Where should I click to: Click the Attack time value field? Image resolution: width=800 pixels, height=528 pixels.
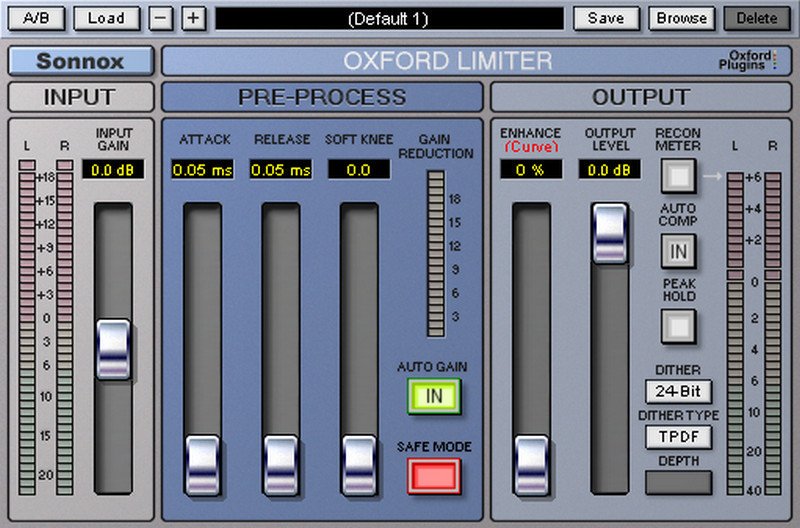tap(201, 170)
